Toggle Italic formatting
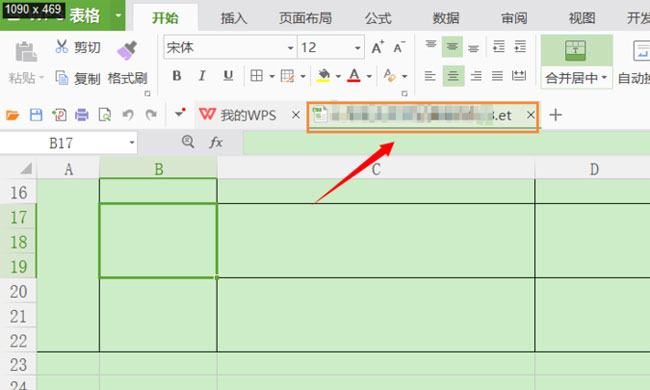Image resolution: width=650 pixels, height=390 pixels. click(202, 76)
